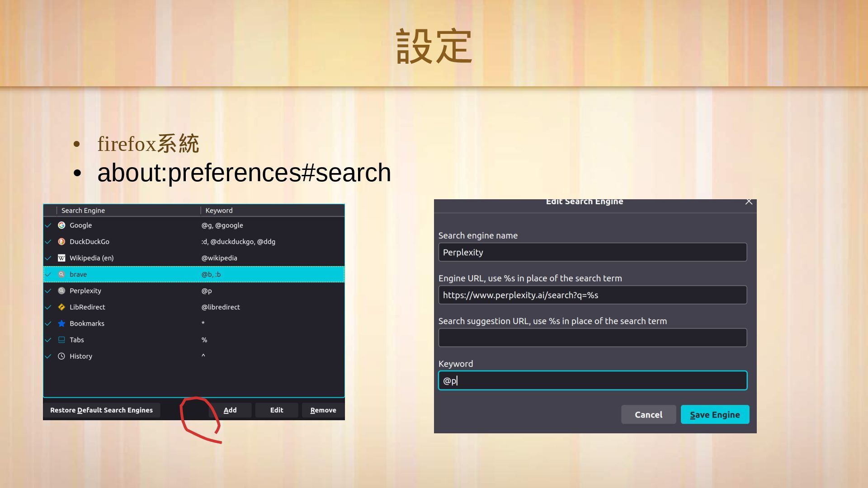Click the DuckDuckGo engine icon
Image resolution: width=868 pixels, height=488 pixels.
click(x=61, y=241)
